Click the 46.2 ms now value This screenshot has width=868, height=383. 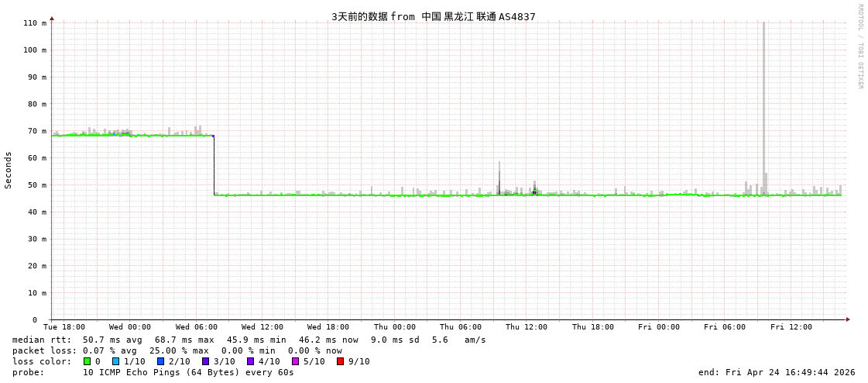point(328,340)
